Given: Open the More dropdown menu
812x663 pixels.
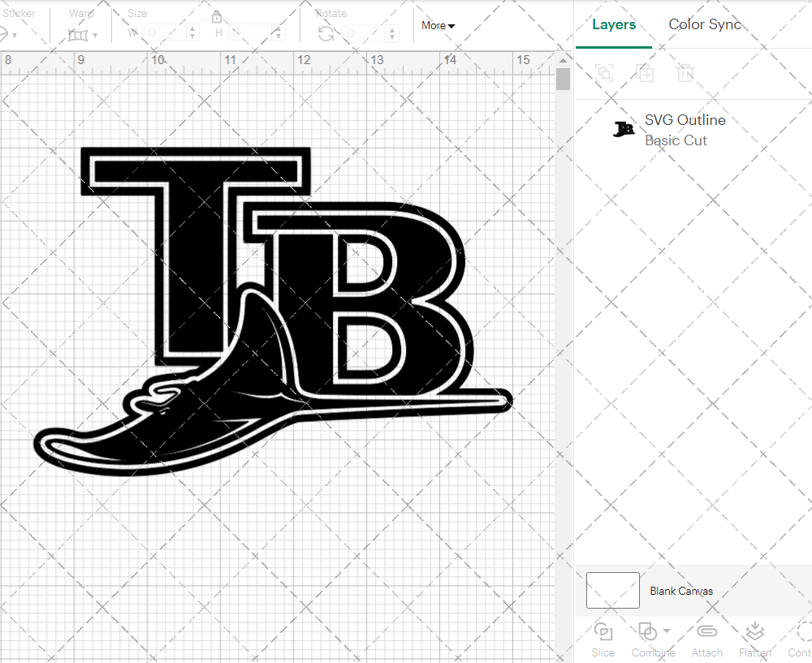Looking at the screenshot, I should (x=438, y=25).
